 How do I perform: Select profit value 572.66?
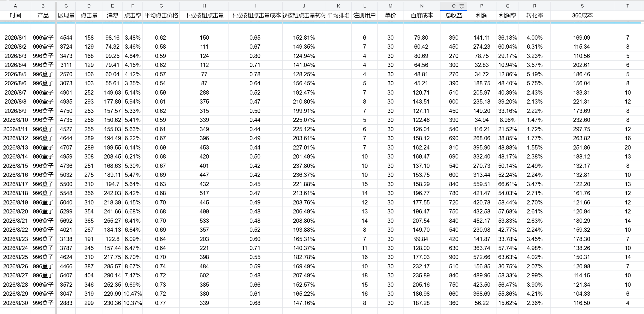pos(482,257)
